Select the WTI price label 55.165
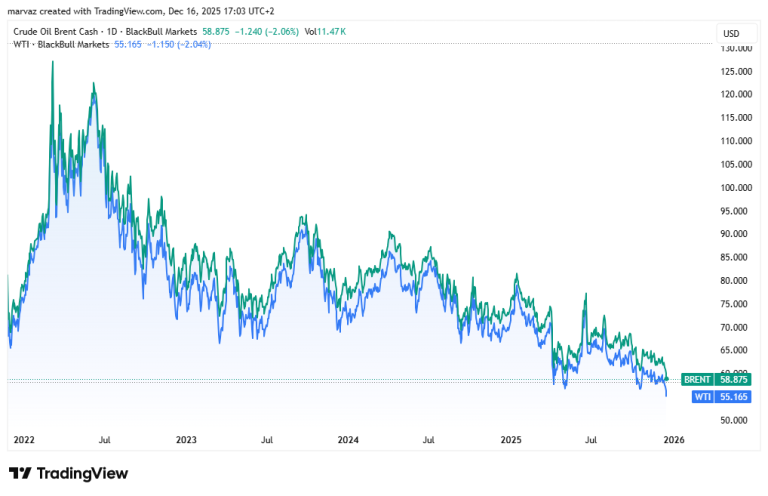Viewport: 768px width, 496px height. coord(721,397)
